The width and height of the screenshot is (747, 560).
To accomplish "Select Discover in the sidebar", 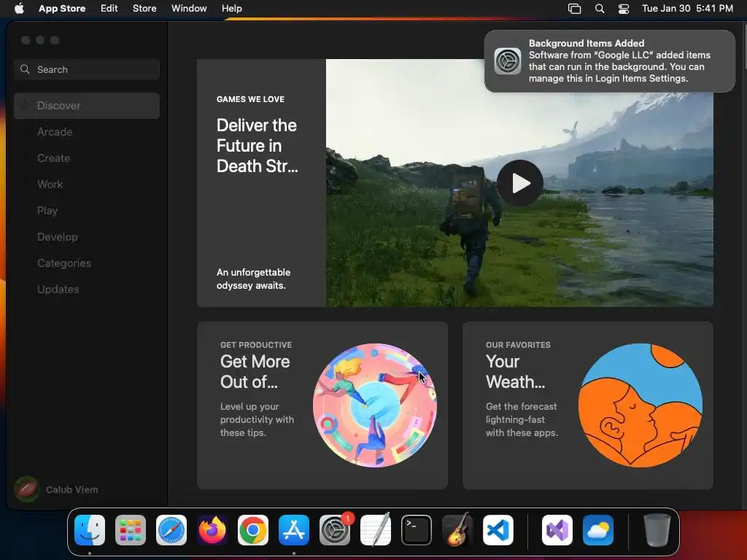I will [87, 106].
